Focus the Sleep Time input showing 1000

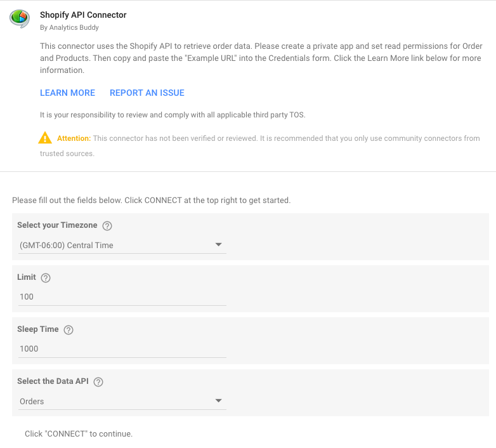pyautogui.click(x=122, y=348)
